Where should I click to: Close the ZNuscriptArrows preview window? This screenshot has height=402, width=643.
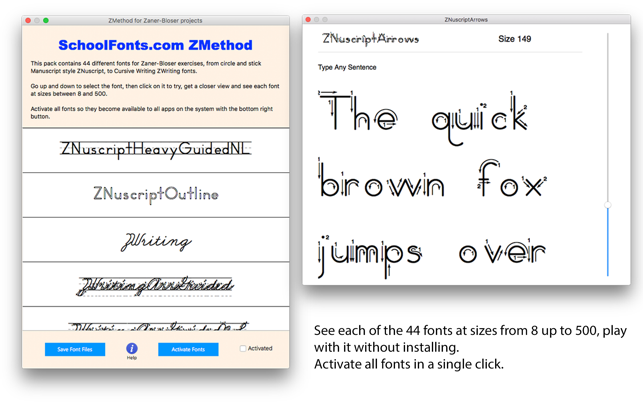click(x=308, y=19)
